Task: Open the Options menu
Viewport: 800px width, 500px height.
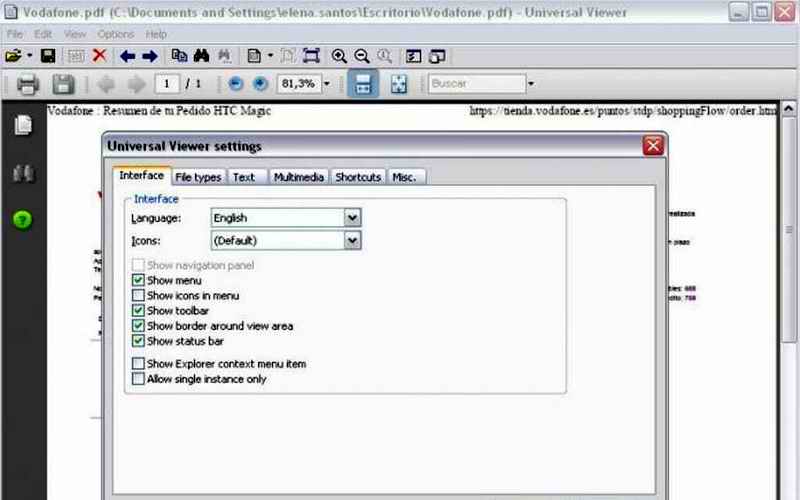Action: click(115, 34)
